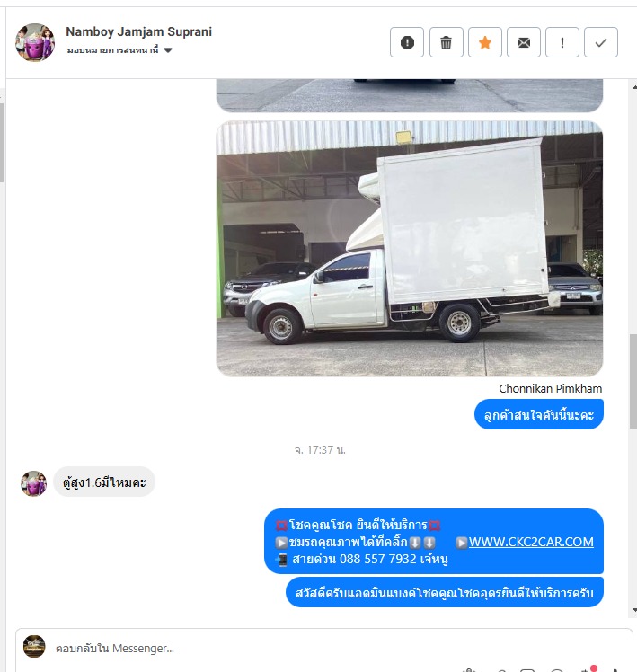
Task: Mark conversation unread with envelope icon
Action: (x=524, y=42)
